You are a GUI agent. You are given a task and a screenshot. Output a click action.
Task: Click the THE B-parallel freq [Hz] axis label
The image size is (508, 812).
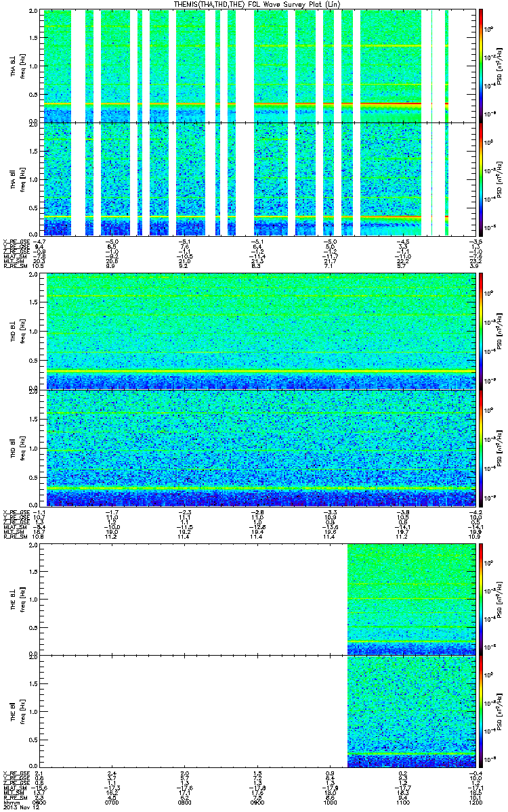[24, 711]
